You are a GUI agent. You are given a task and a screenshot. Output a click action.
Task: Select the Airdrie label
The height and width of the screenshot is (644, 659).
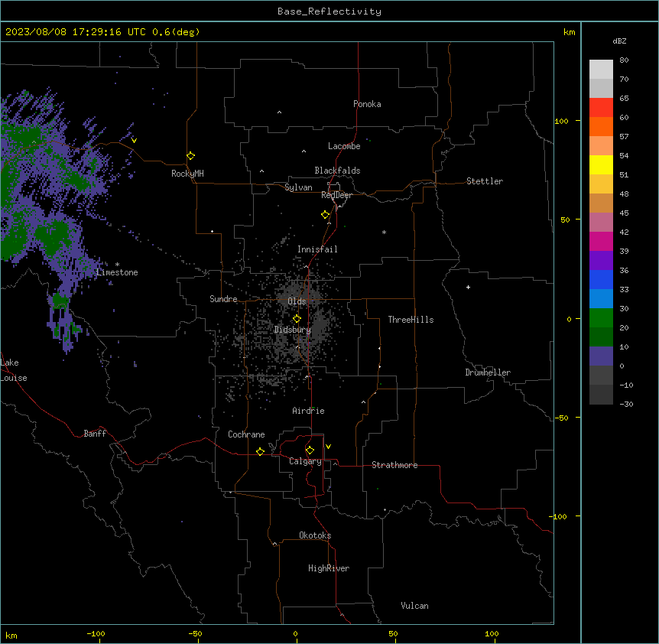(x=308, y=411)
